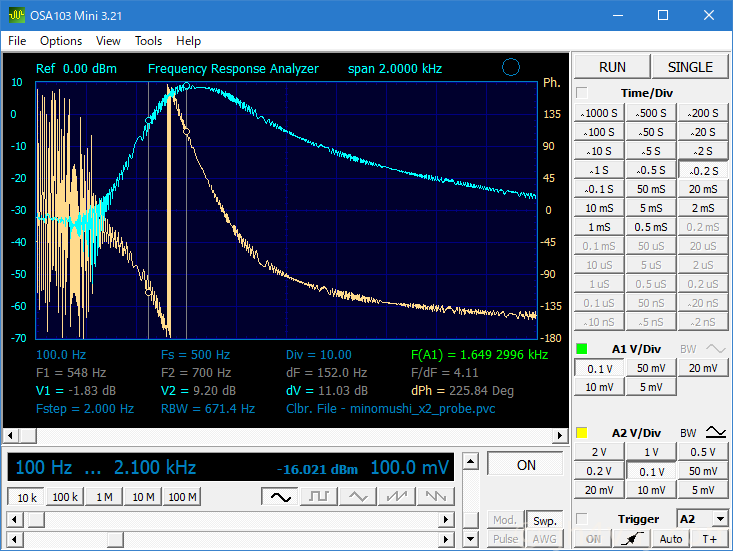Click the circle indicator on the graph header
The width and height of the screenshot is (733, 551).
(x=510, y=67)
